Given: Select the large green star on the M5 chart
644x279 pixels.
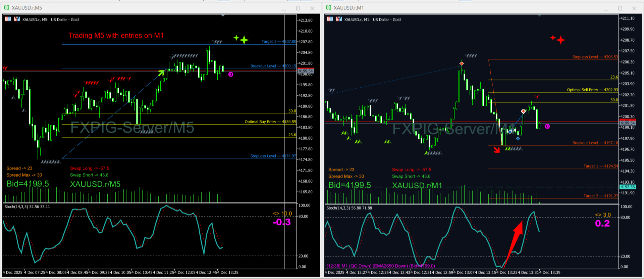Looking at the screenshot, I should tap(244, 40).
